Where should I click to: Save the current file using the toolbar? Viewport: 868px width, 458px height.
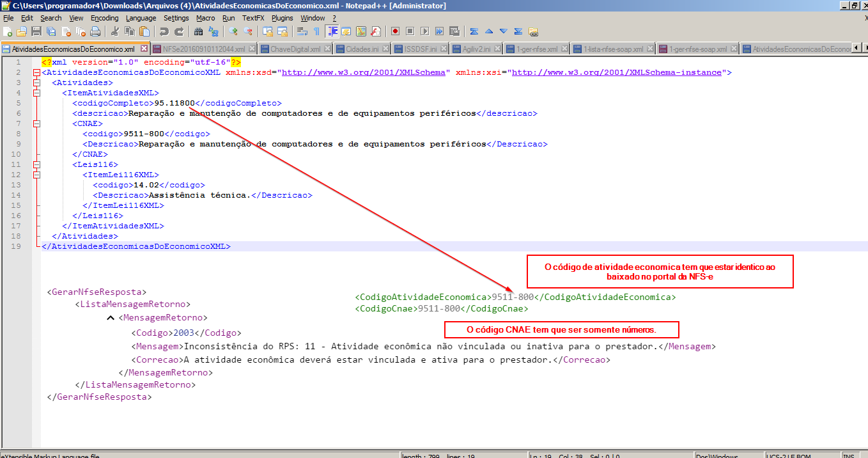point(36,31)
